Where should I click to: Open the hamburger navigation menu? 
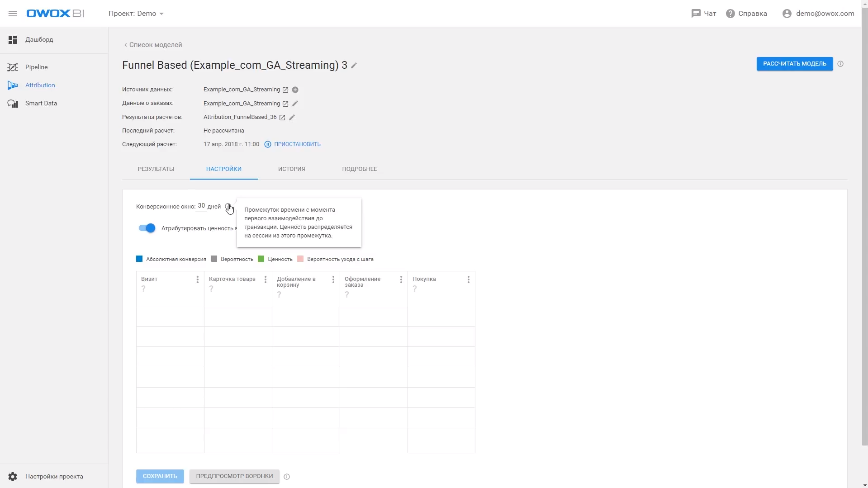[x=13, y=14]
